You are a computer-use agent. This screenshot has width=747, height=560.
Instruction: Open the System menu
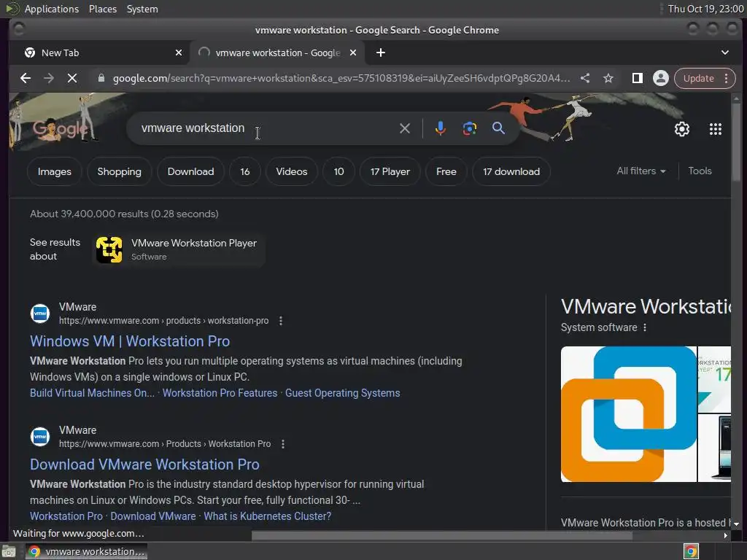[142, 9]
